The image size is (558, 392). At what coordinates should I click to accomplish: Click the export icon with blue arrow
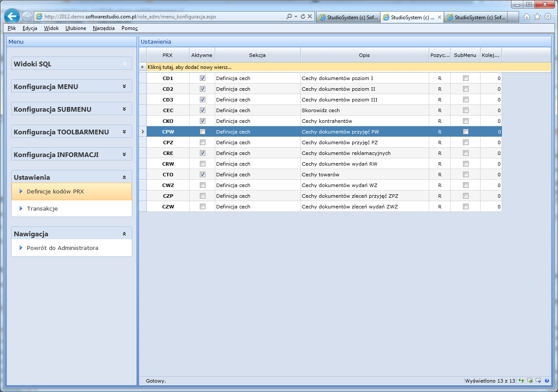coord(538,380)
